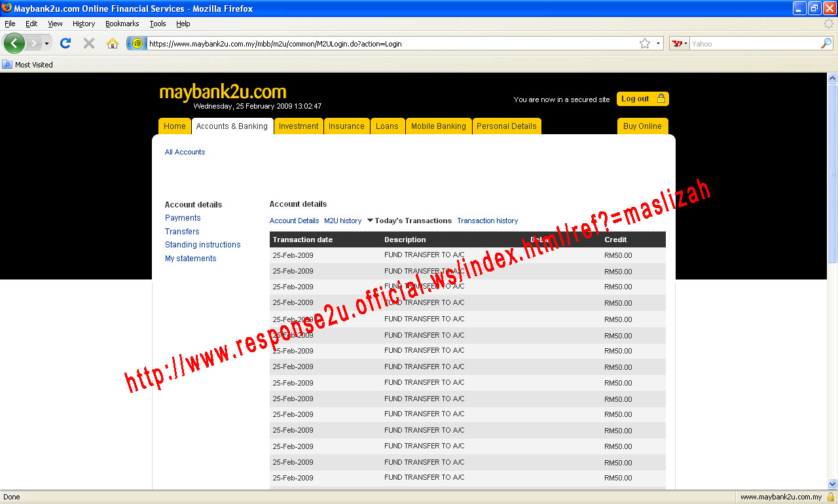Image resolution: width=838 pixels, height=504 pixels.
Task: Open the History menu
Action: [84, 24]
